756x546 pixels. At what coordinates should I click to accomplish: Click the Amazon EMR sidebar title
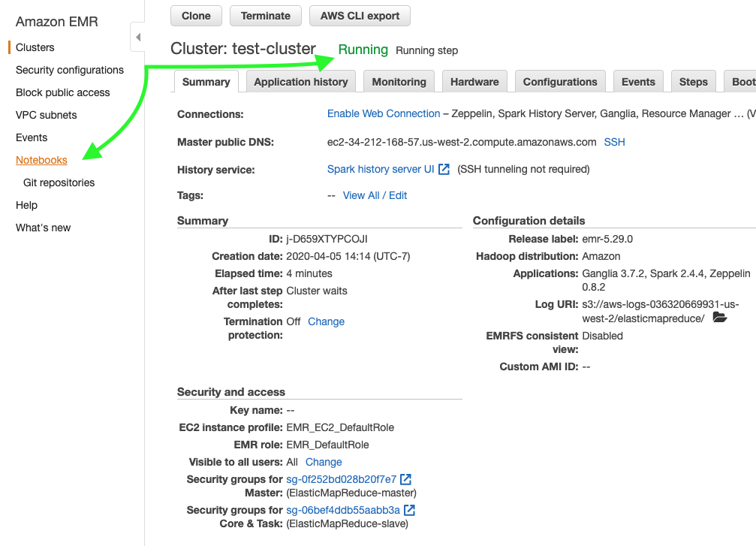coord(57,22)
